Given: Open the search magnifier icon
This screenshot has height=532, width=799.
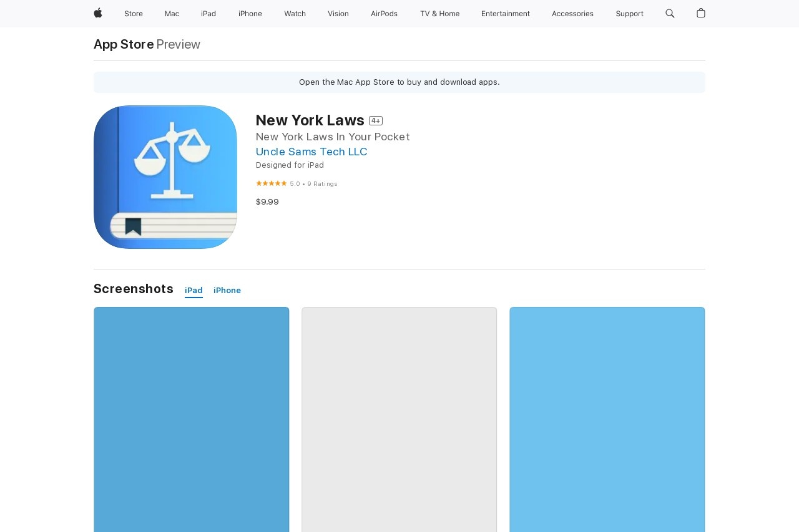Looking at the screenshot, I should point(670,13).
